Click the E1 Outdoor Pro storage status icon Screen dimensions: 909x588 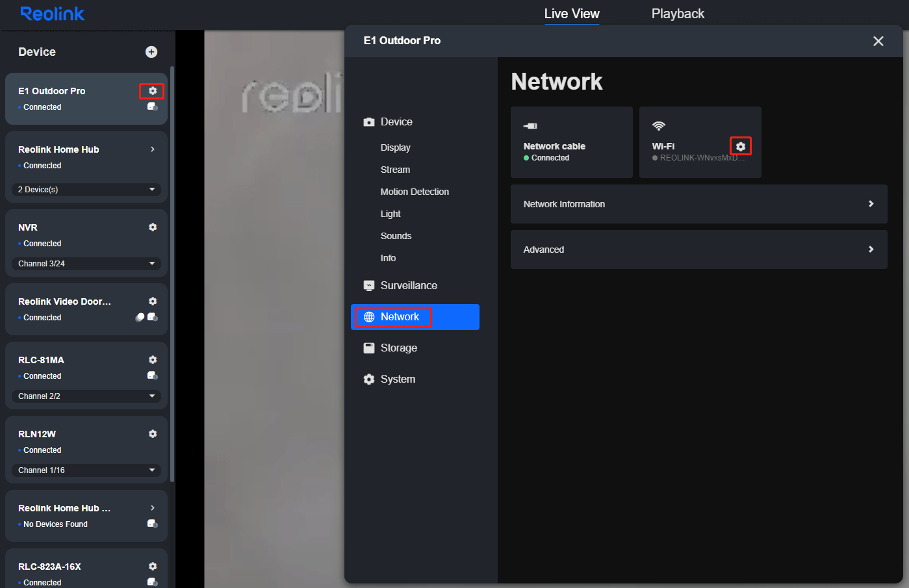tap(153, 107)
